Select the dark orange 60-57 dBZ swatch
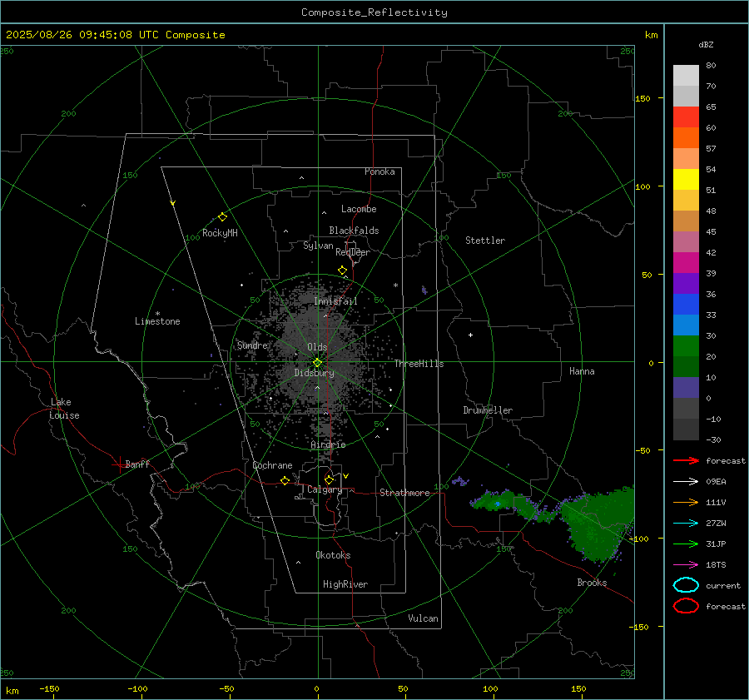Image resolution: width=749 pixels, height=700 pixels. 686,138
